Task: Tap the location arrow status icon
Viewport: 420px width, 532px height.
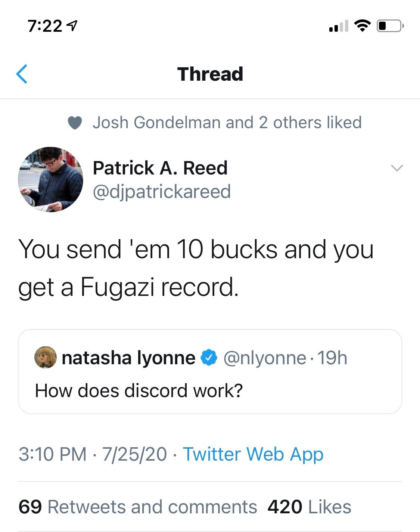Action: coord(72,26)
